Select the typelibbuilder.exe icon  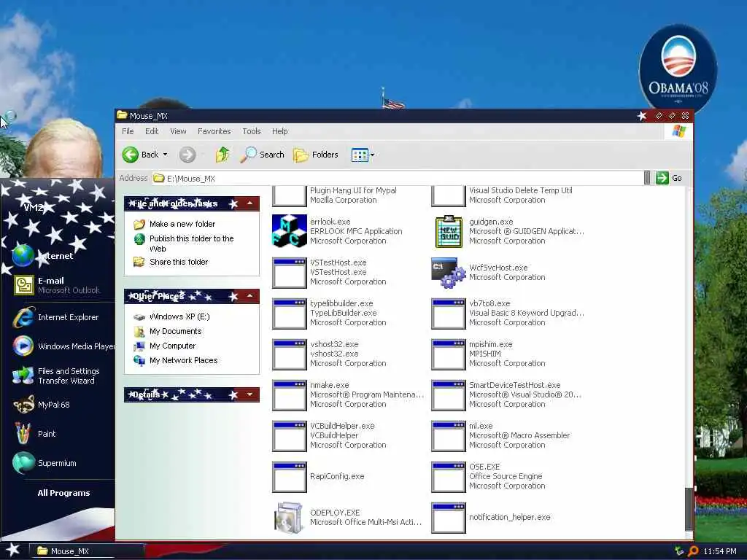click(289, 314)
